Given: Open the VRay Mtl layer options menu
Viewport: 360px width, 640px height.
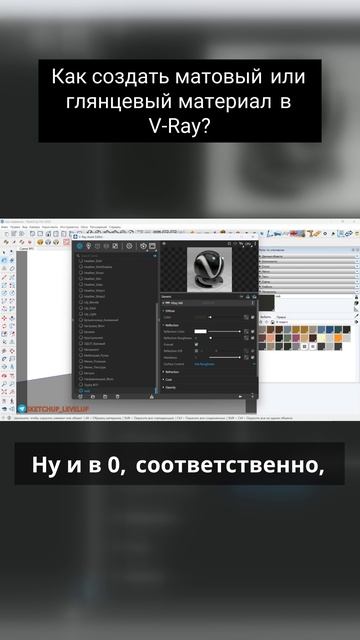Looking at the screenshot, I should (253, 303).
